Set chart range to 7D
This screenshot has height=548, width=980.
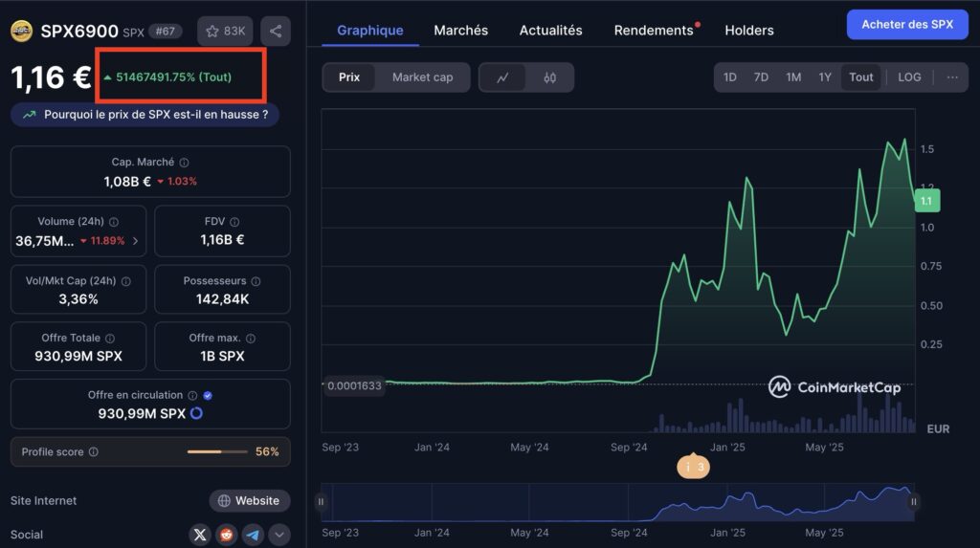pos(761,77)
